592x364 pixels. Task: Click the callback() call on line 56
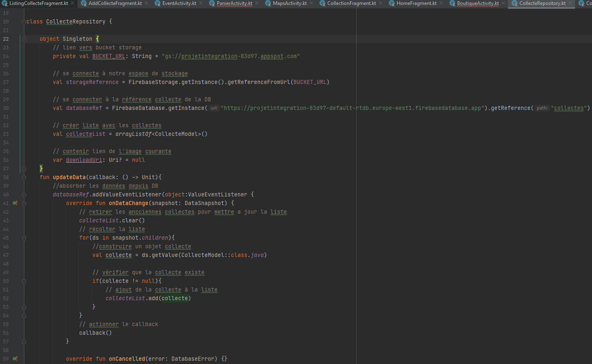click(x=96, y=333)
